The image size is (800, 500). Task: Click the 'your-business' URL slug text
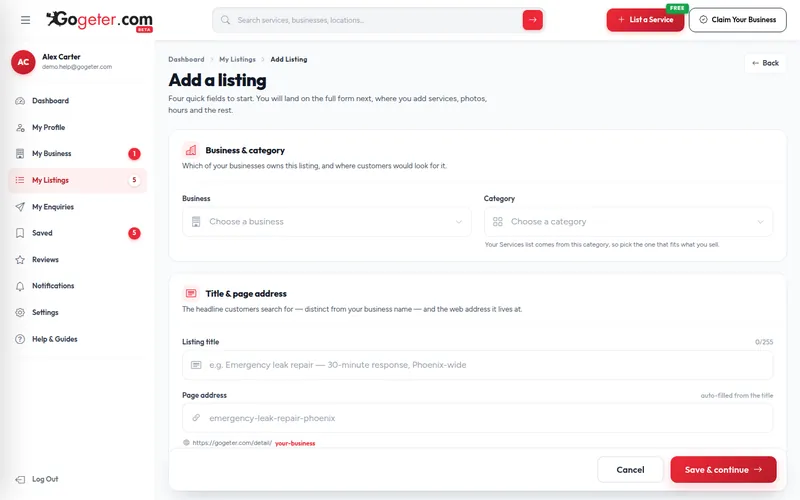pos(295,443)
